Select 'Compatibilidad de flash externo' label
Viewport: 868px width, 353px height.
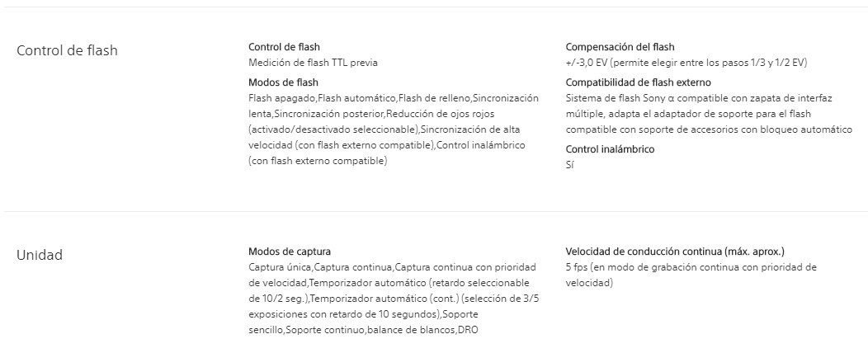639,82
